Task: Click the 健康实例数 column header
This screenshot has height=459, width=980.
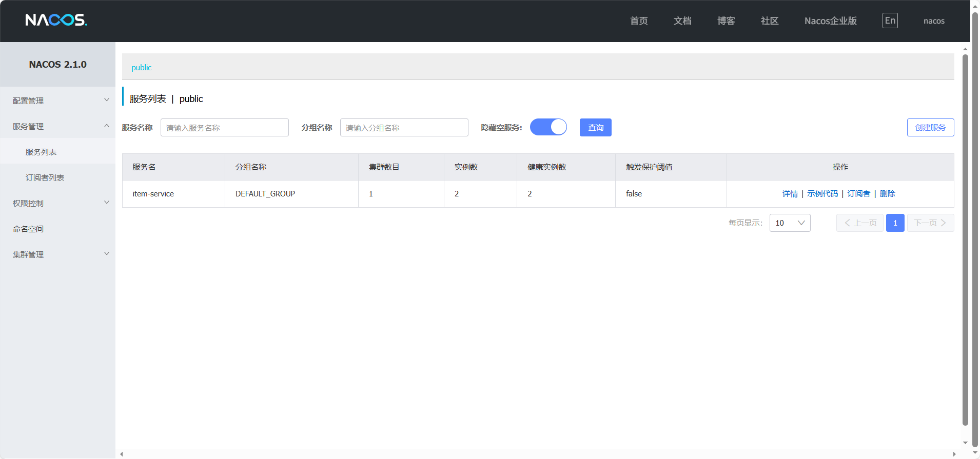Action: click(566, 167)
